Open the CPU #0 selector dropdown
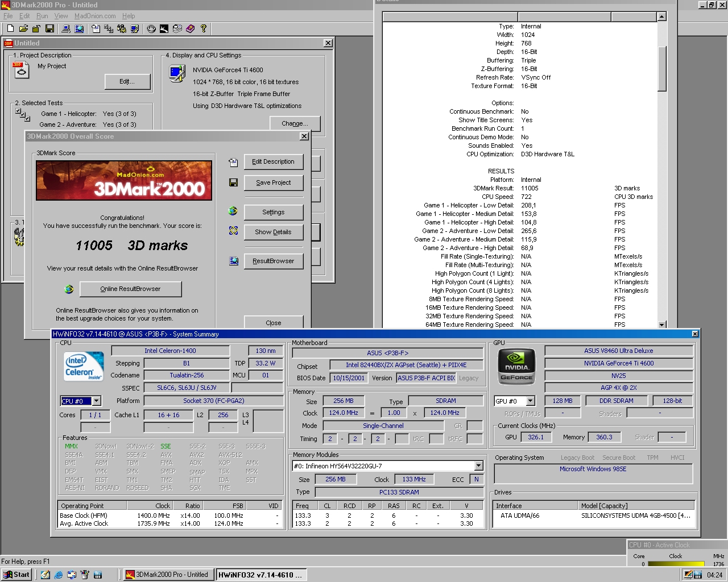Screen dimensions: 728x582 point(96,401)
